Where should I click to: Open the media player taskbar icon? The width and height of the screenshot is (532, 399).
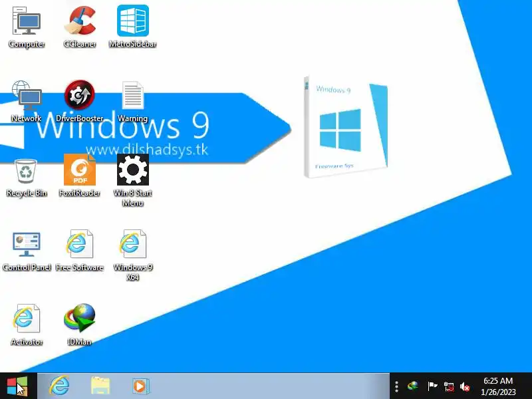point(140,386)
